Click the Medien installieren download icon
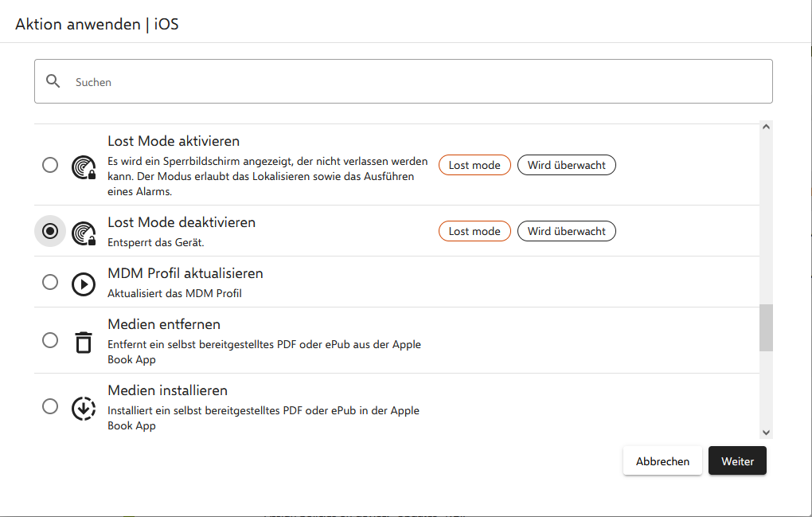812x517 pixels. point(84,408)
